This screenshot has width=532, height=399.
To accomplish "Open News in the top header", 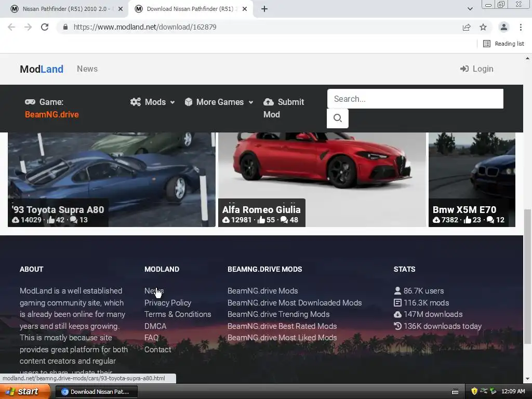I will 87,69.
